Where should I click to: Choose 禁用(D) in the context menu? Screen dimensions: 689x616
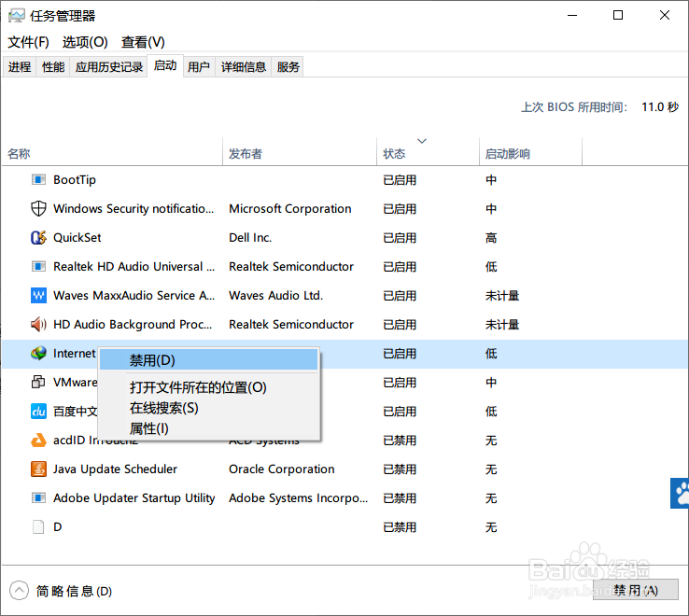[209, 360]
